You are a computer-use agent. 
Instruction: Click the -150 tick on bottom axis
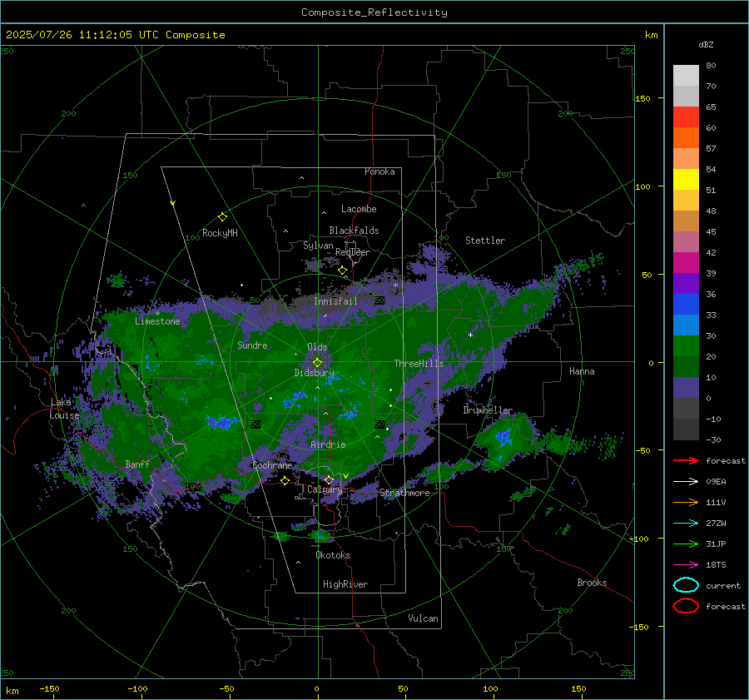point(49,689)
